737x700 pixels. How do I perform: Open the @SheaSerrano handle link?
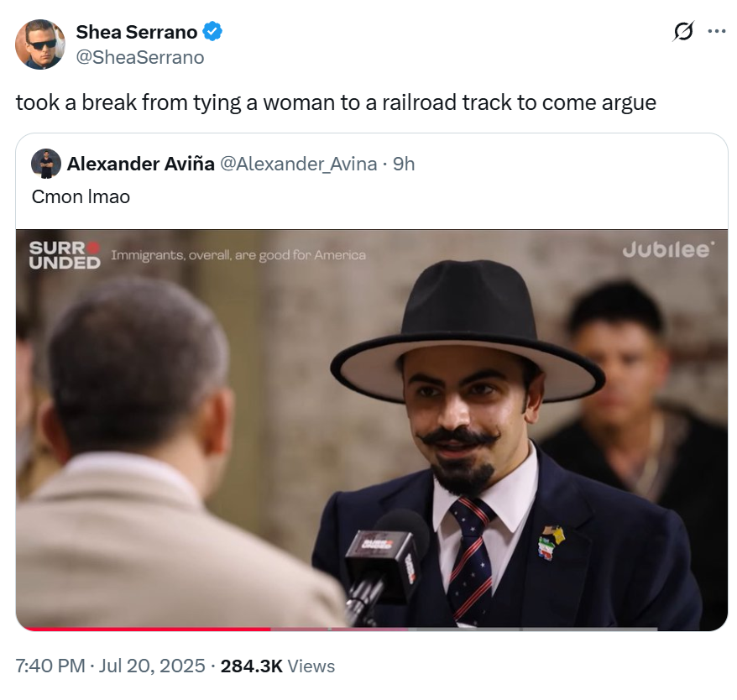[x=140, y=57]
